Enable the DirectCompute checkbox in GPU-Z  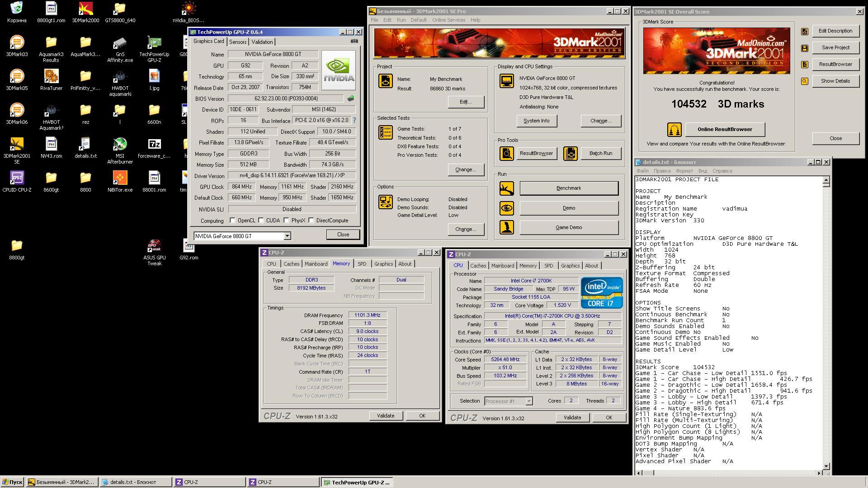click(x=311, y=221)
